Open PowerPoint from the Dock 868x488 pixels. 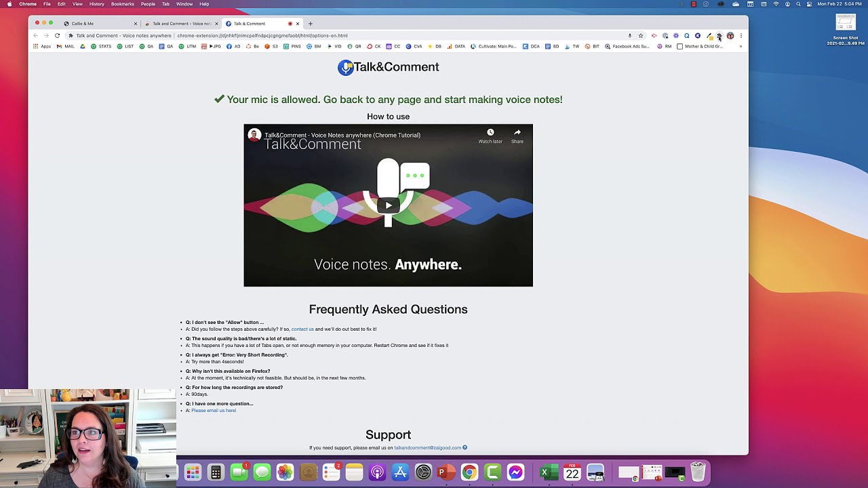(446, 472)
